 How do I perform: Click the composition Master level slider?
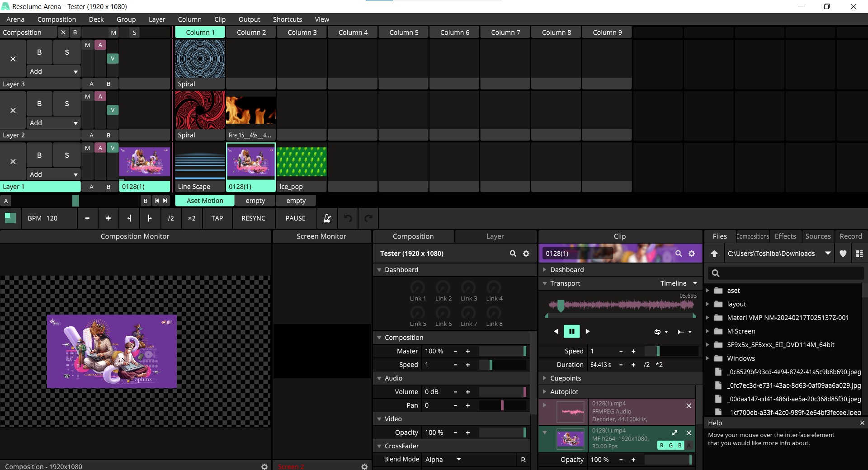click(x=502, y=351)
